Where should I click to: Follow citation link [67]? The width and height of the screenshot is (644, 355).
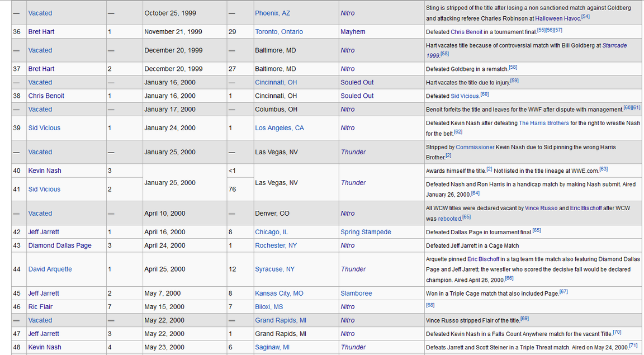[563, 292]
